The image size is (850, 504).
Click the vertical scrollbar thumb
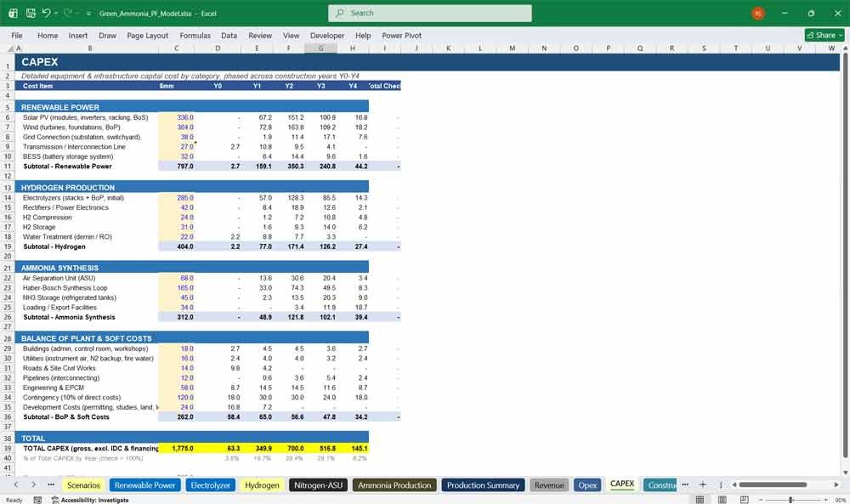(845, 257)
